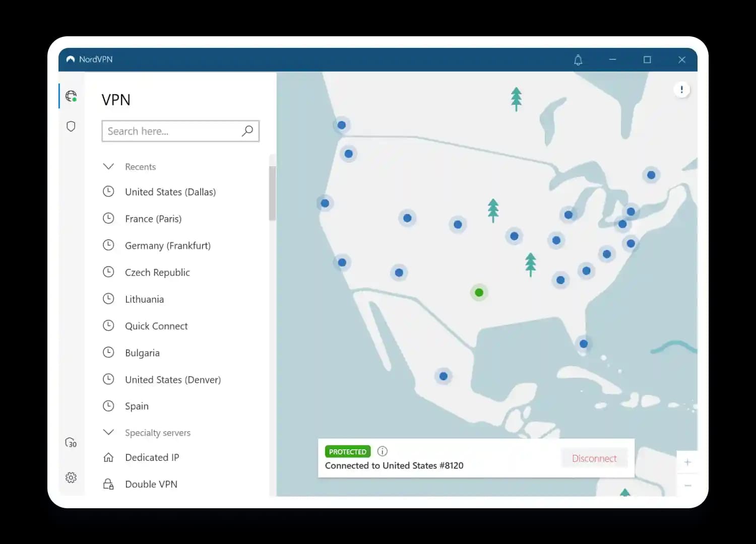Click the Recents section label
This screenshot has height=544, width=756.
click(140, 167)
